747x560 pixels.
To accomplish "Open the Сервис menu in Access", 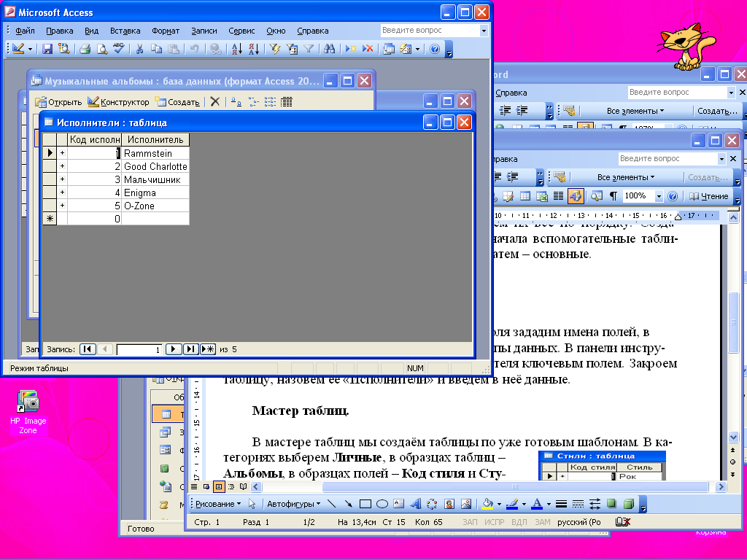I will click(x=241, y=31).
